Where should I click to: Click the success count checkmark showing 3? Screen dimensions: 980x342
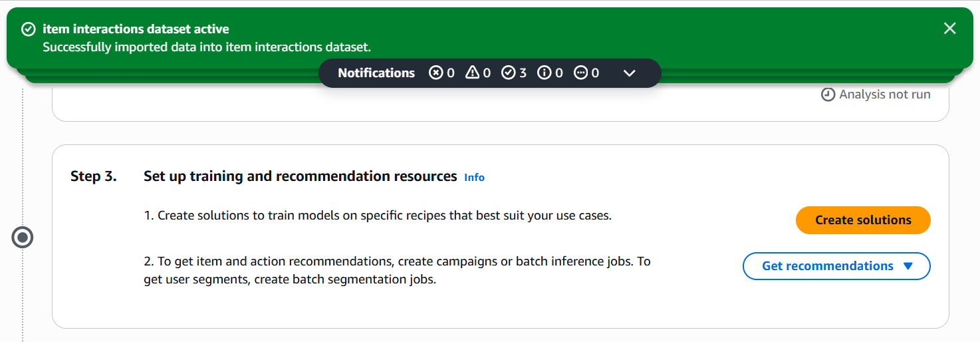tap(509, 73)
